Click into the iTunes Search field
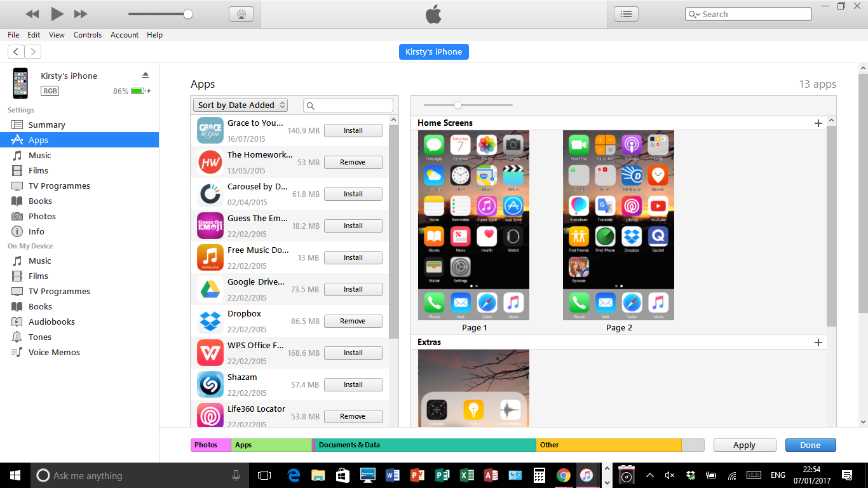This screenshot has width=868, height=488. [748, 14]
